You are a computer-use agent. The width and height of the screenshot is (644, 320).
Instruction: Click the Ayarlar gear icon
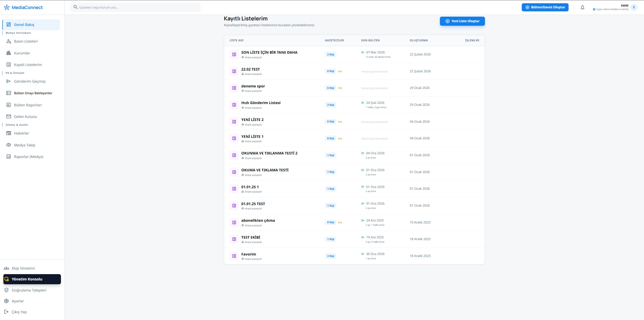click(x=7, y=301)
